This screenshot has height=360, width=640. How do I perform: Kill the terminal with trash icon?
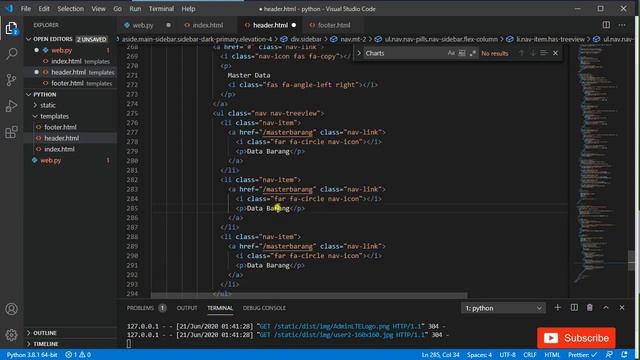click(x=590, y=308)
